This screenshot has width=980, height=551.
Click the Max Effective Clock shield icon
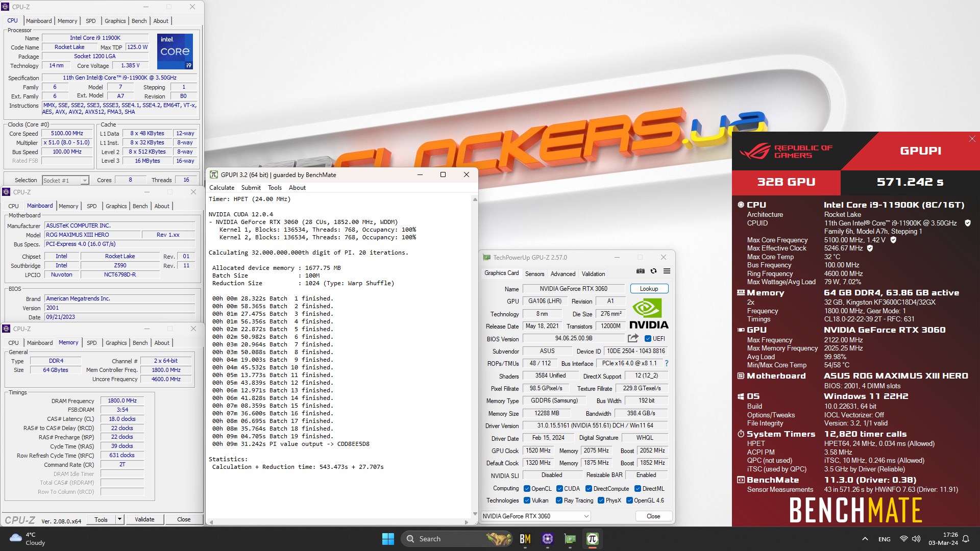[870, 248]
